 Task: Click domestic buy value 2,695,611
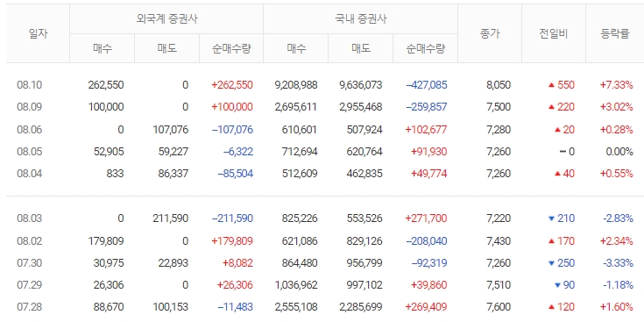(296, 107)
